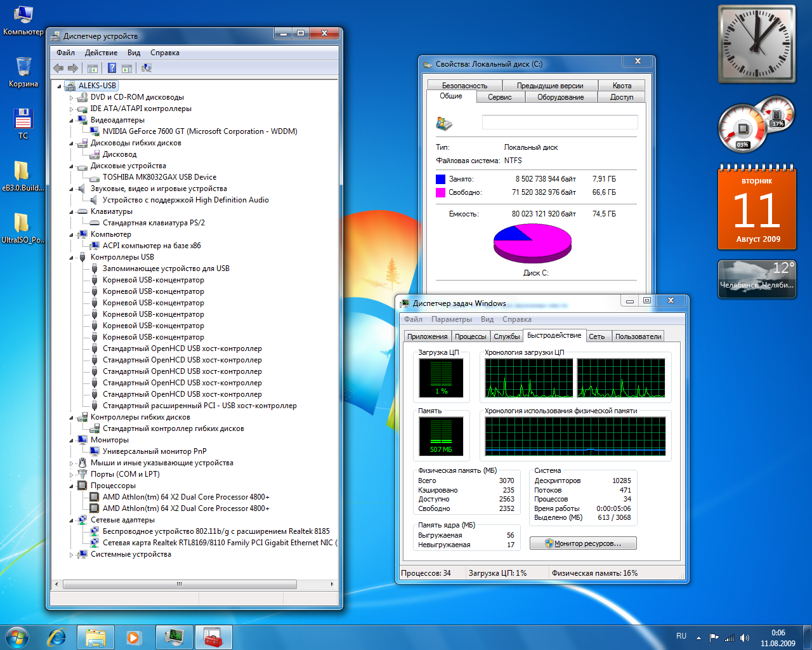Image resolution: width=812 pixels, height=650 pixels.
Task: Open Квота tab in disk properties
Action: point(622,86)
